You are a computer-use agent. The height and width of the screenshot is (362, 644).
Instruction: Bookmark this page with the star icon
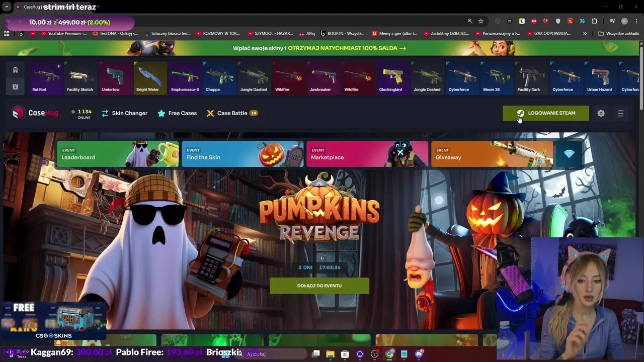(x=481, y=21)
